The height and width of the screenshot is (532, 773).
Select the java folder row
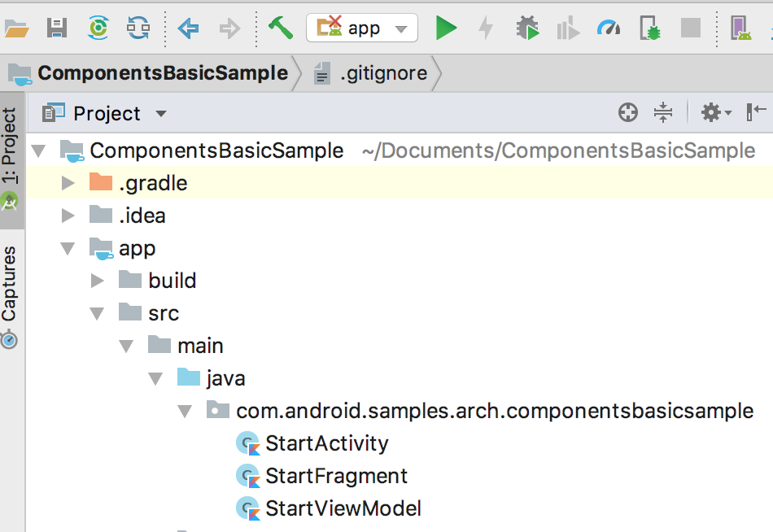[x=400, y=378]
